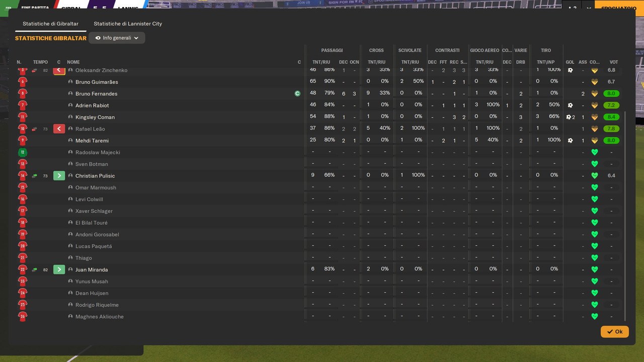The image size is (644, 362).
Task: Switch to Statistiche di Lannister City tab
Action: 128,24
